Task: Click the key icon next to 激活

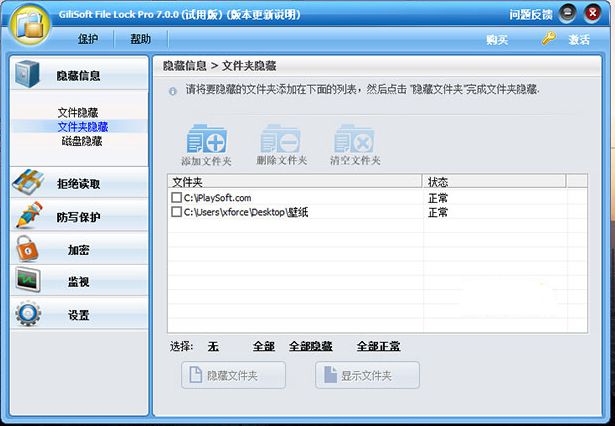Action: coord(548,38)
